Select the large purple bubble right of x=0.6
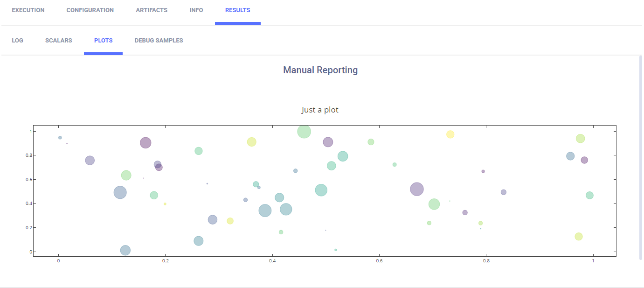644x288 pixels. coord(417,189)
